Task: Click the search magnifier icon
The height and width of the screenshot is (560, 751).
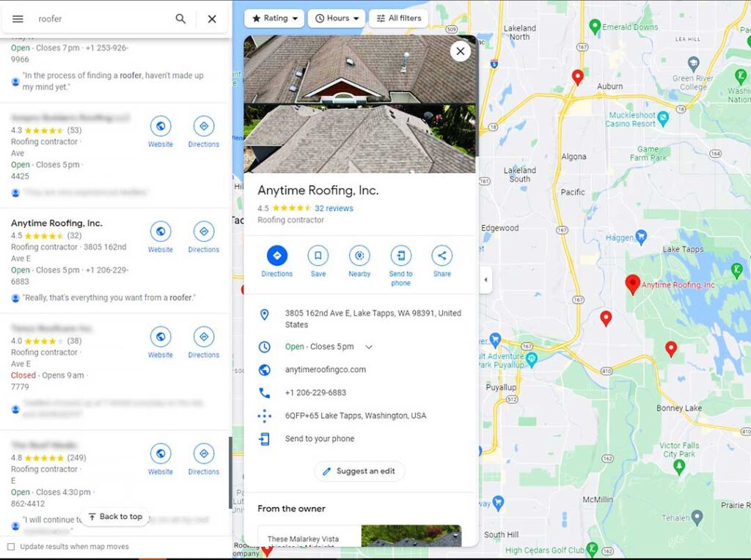Action: [180, 19]
